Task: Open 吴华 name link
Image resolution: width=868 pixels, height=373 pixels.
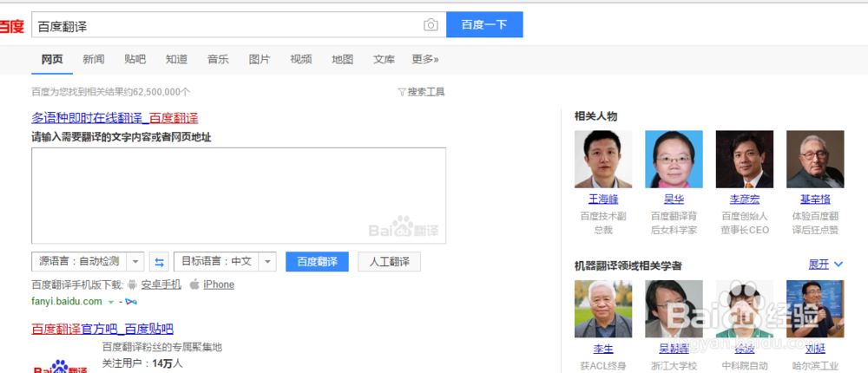Action: click(x=674, y=200)
